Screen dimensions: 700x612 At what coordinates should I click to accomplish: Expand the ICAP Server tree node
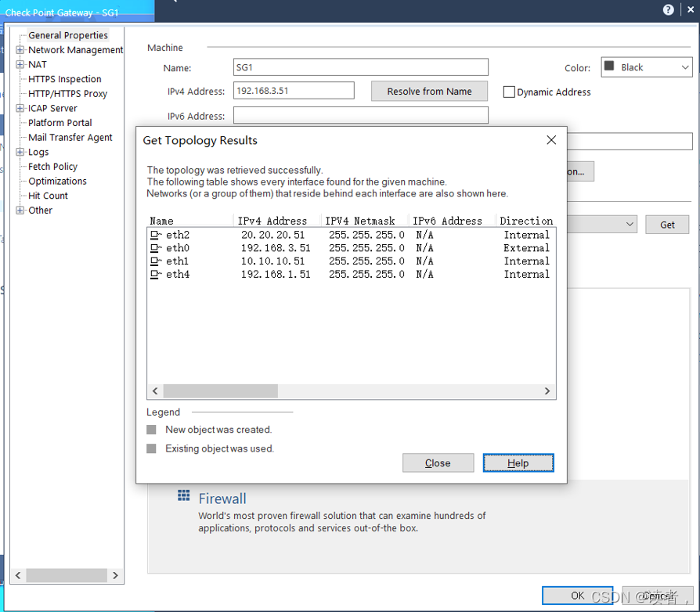(20, 108)
